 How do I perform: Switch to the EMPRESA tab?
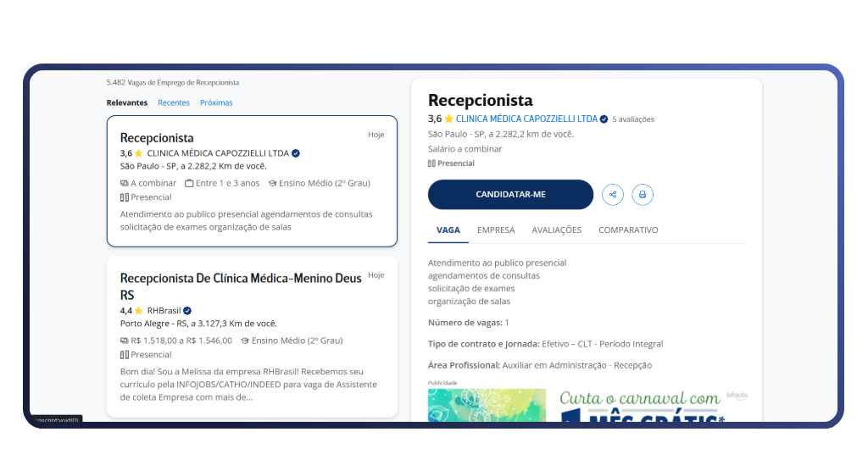pyautogui.click(x=496, y=230)
